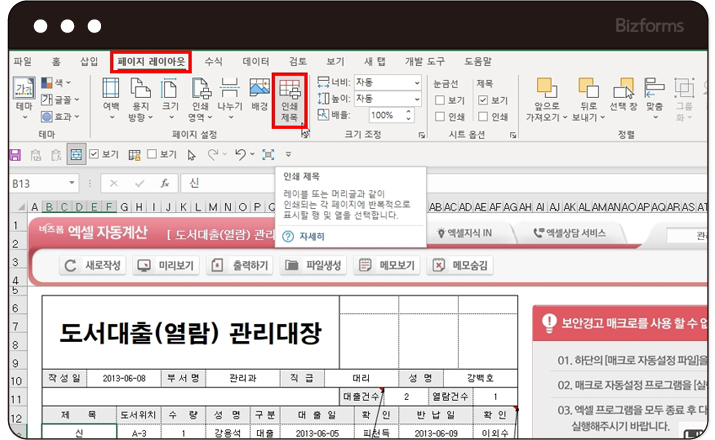Click the undo arrow icon
This screenshot has height=440, width=715.
tap(240, 155)
